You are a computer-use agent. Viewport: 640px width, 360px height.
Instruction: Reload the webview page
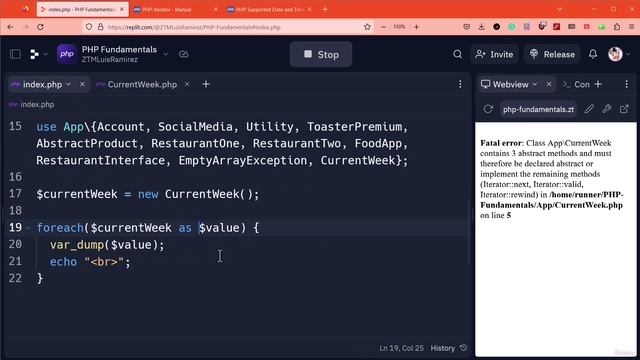point(488,109)
